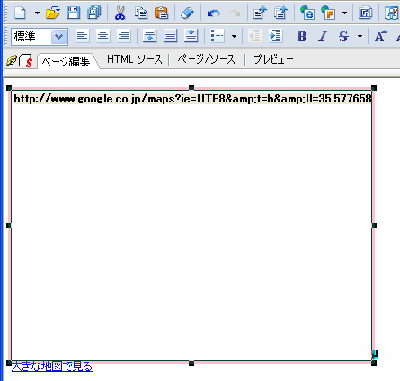Toggle italic formatting
The image size is (400, 381).
click(x=323, y=36)
